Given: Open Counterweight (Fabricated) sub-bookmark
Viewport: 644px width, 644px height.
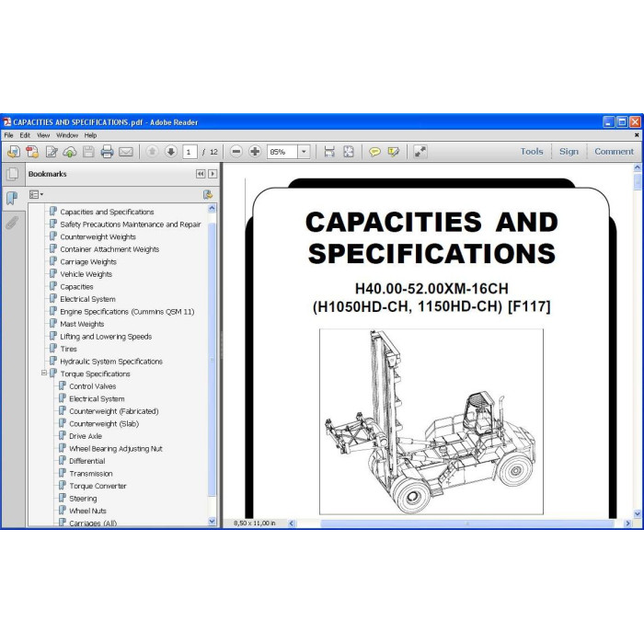Looking at the screenshot, I should [114, 411].
